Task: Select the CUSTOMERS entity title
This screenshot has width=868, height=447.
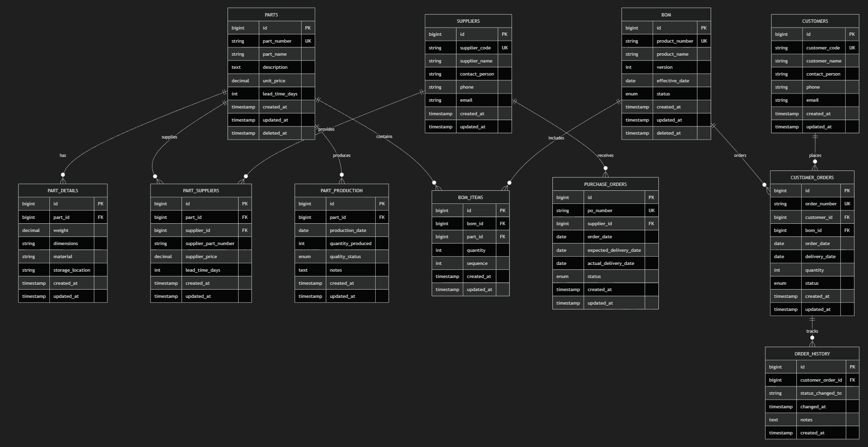Action: point(815,21)
